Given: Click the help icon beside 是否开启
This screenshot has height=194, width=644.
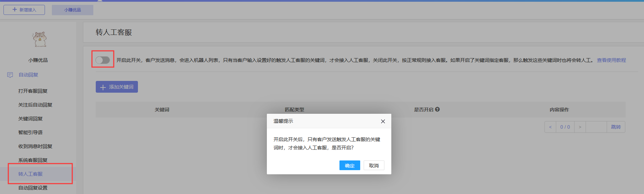Looking at the screenshot, I should tap(437, 109).
